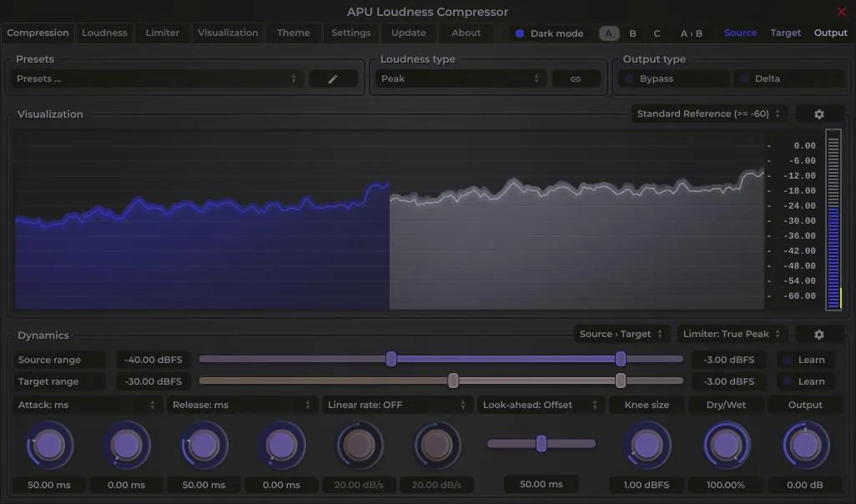Open the Theme tab
Image resolution: width=856 pixels, height=504 pixels.
click(293, 33)
